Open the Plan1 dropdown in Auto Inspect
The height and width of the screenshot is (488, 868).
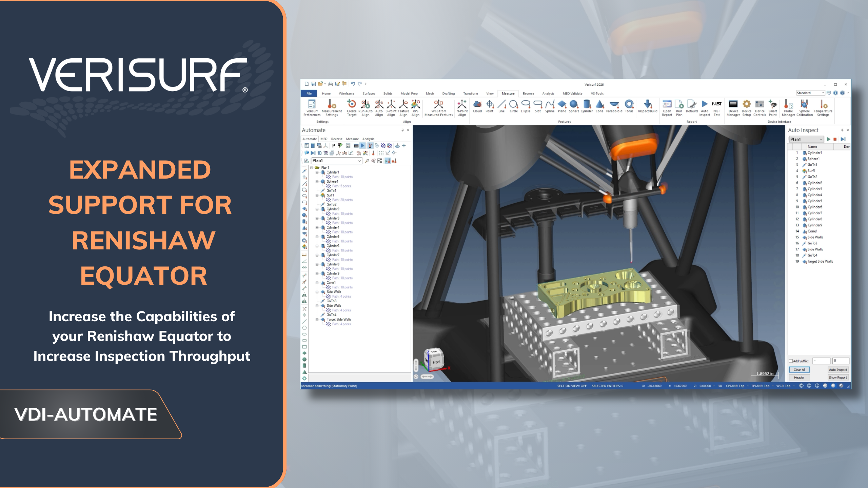tap(806, 139)
